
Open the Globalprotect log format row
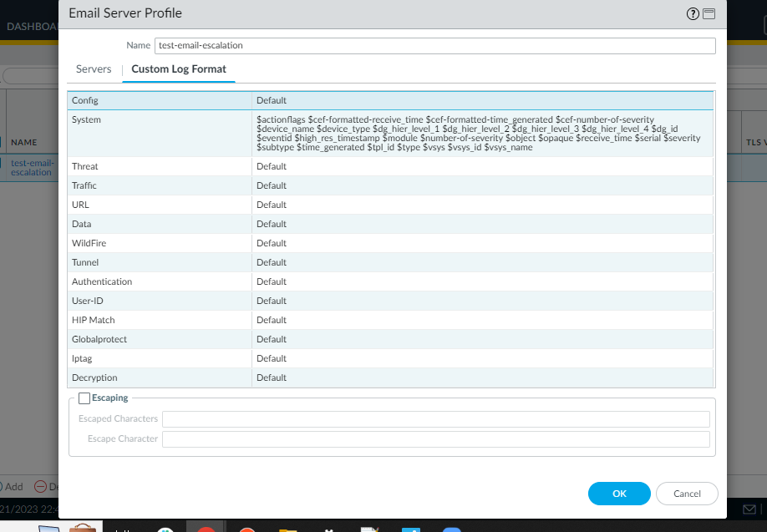(x=390, y=339)
